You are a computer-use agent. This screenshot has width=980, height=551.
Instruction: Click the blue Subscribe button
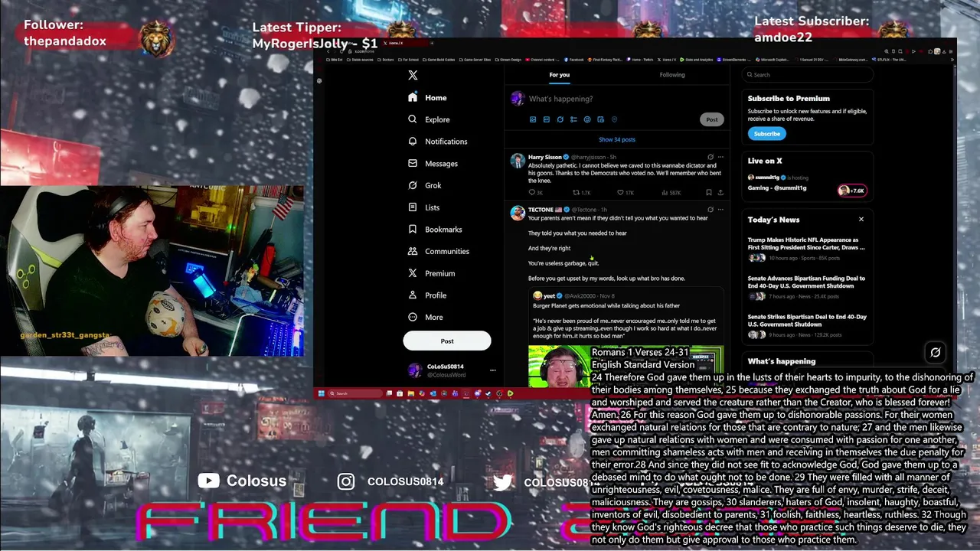766,134
